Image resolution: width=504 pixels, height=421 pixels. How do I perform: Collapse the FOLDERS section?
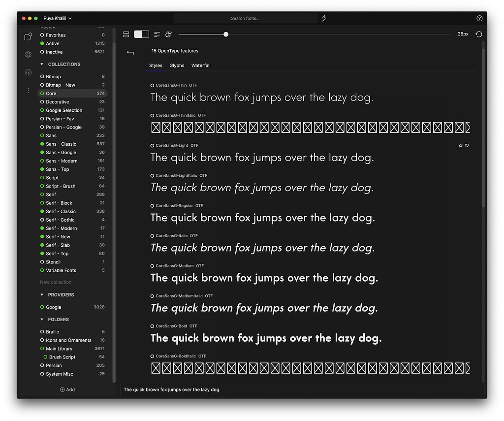pyautogui.click(x=42, y=319)
